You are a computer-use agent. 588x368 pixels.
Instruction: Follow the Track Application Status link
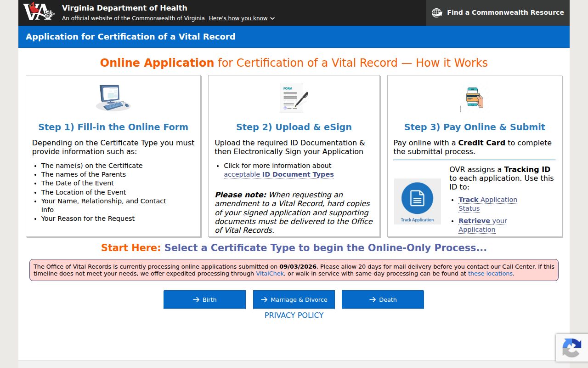(488, 204)
